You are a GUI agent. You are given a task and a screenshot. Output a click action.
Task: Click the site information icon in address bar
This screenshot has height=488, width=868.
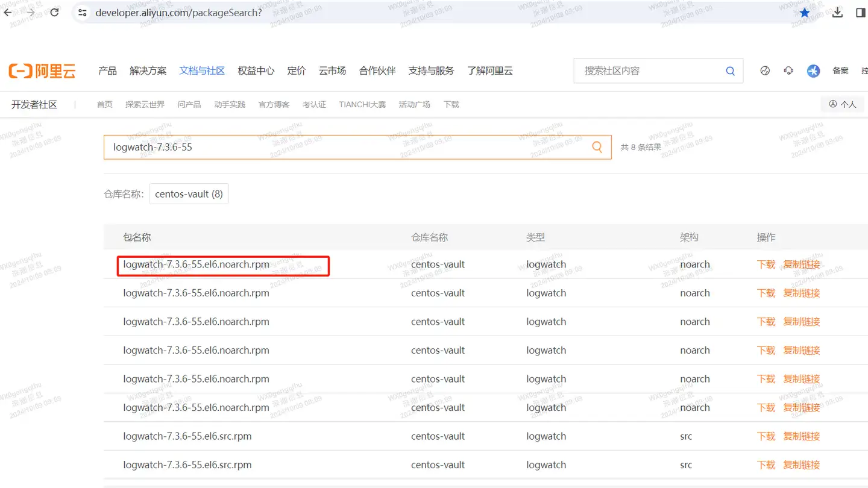click(x=81, y=12)
